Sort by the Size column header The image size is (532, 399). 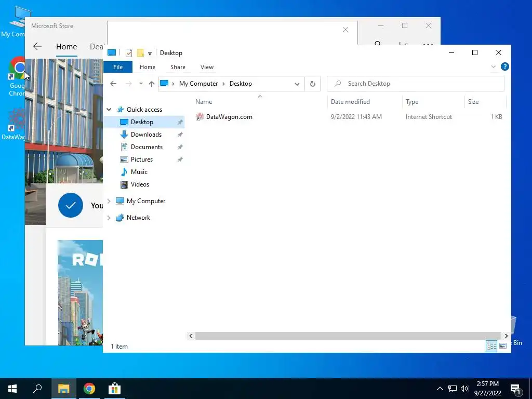pyautogui.click(x=473, y=101)
